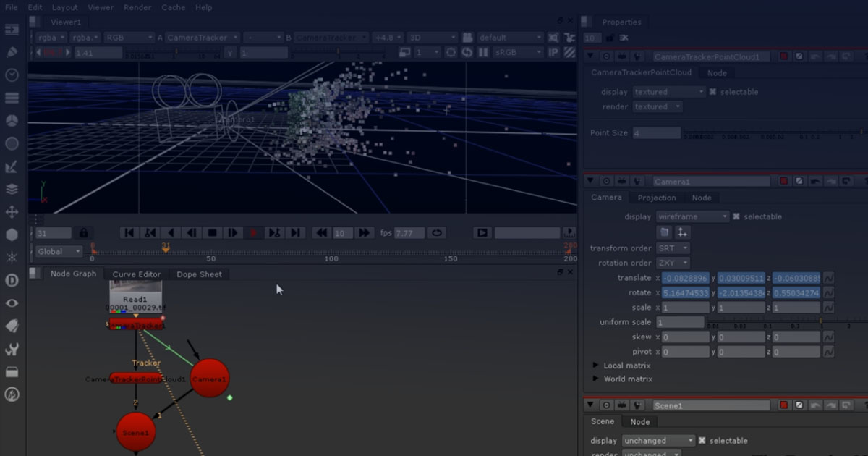Open the Projection tab in Camera1 properties
This screenshot has height=456, width=868.
click(656, 198)
